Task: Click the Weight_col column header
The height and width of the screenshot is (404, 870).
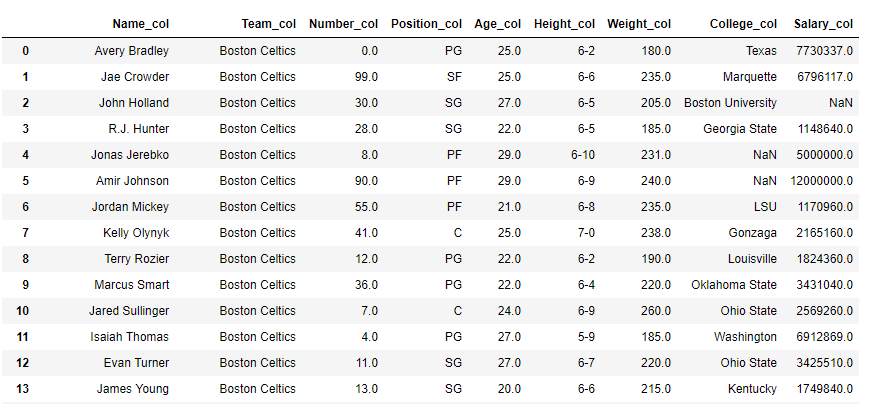Action: tap(639, 24)
